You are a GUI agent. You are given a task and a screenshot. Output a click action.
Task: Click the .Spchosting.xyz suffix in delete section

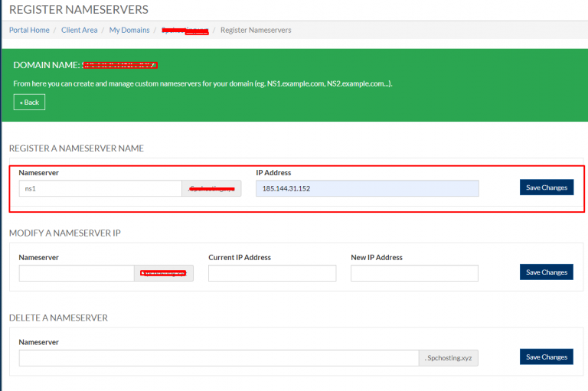[x=449, y=358]
